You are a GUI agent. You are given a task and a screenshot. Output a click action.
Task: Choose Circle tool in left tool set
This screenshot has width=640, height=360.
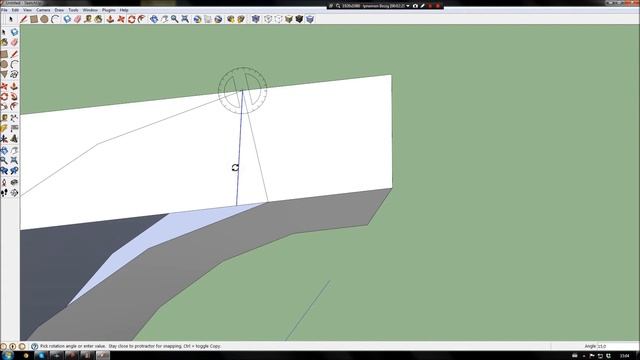tap(4, 64)
